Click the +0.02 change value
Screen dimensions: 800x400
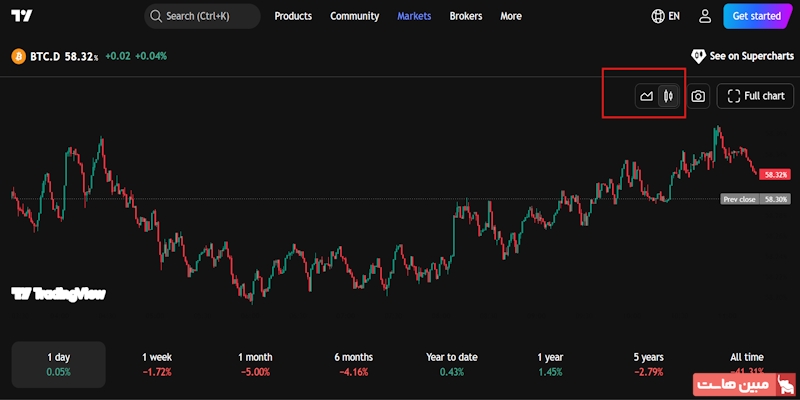coord(117,56)
